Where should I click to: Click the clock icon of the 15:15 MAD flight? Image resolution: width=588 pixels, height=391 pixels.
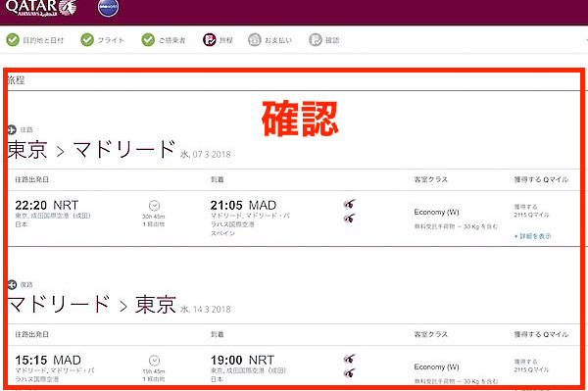[x=154, y=361]
